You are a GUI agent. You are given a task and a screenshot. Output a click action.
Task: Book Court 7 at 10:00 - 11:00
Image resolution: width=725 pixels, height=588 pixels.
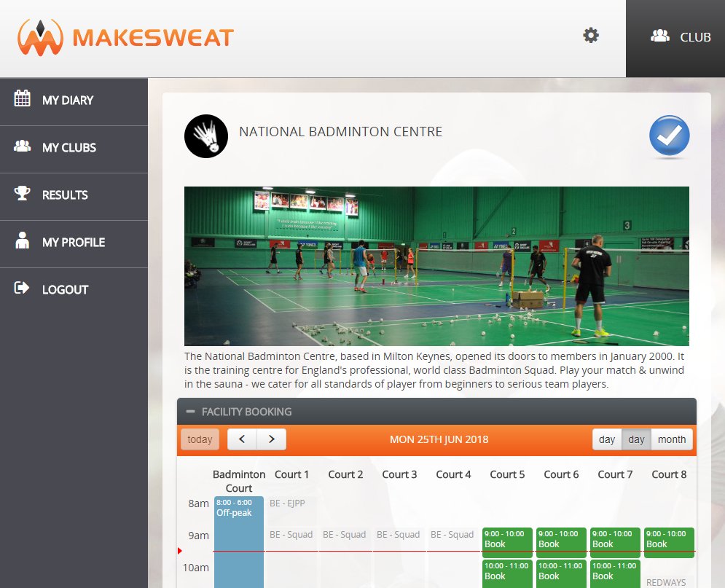[615, 573]
